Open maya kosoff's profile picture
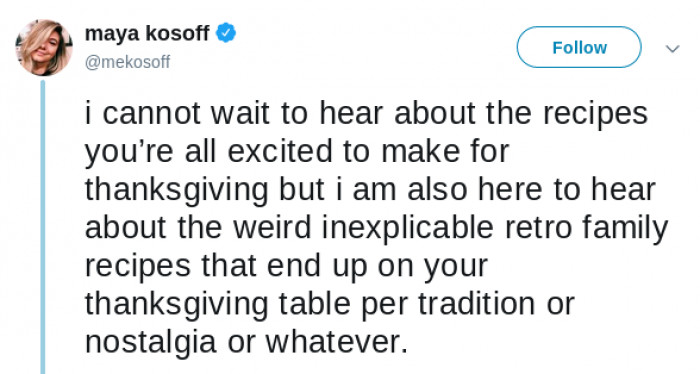The width and height of the screenshot is (700, 374). pyautogui.click(x=43, y=48)
